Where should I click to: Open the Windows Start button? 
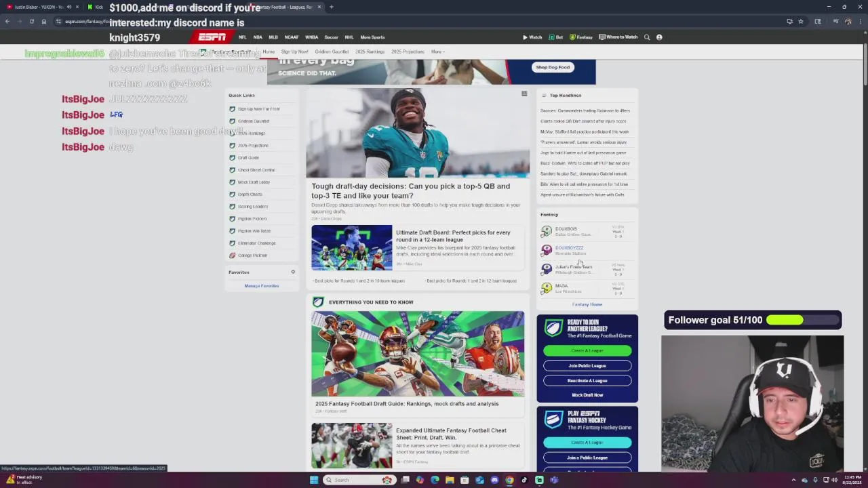313,480
